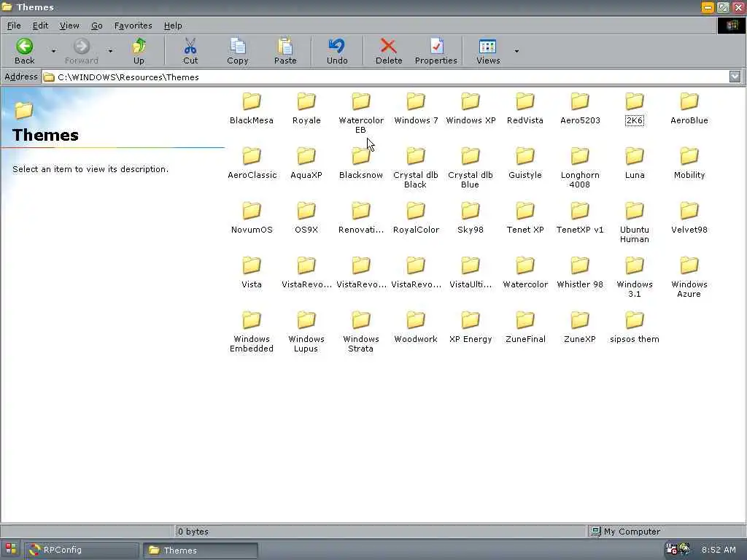747x560 pixels.
Task: Paste from clipboard
Action: pos(285,51)
